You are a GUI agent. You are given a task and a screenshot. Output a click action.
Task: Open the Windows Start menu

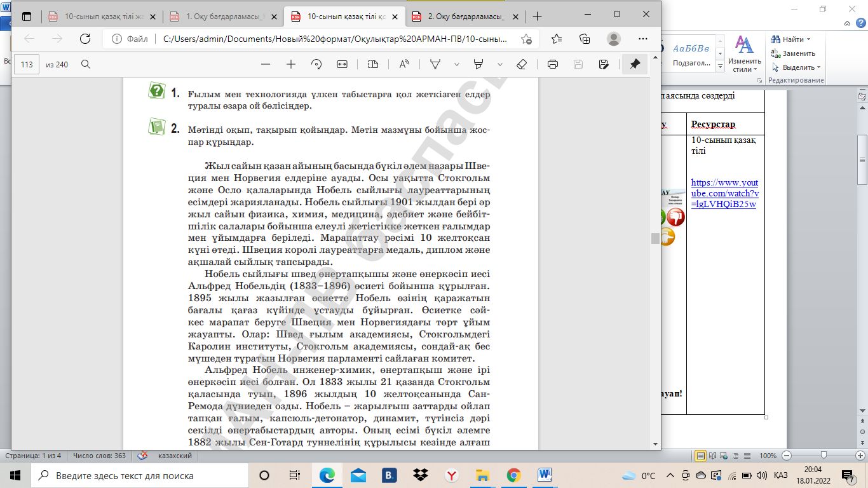coord(15,475)
